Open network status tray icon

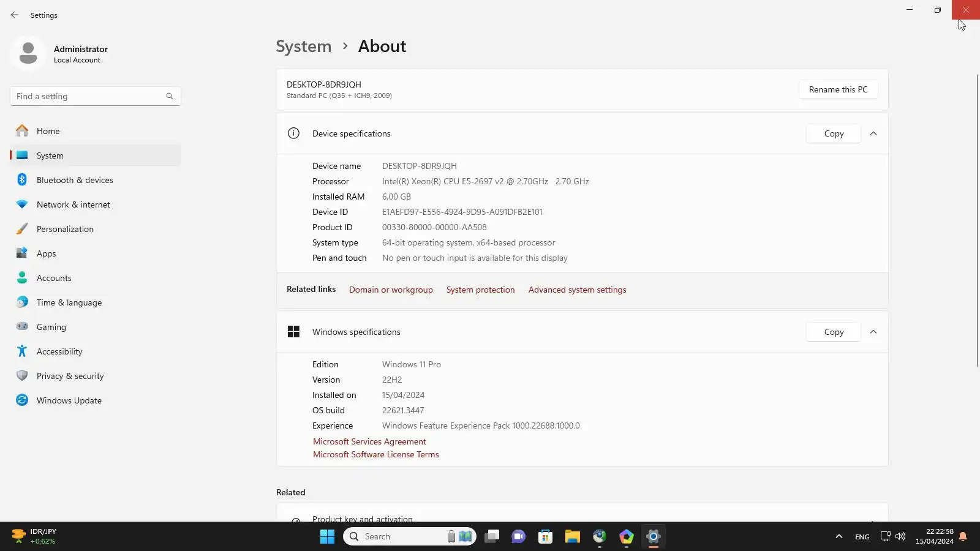(x=885, y=536)
